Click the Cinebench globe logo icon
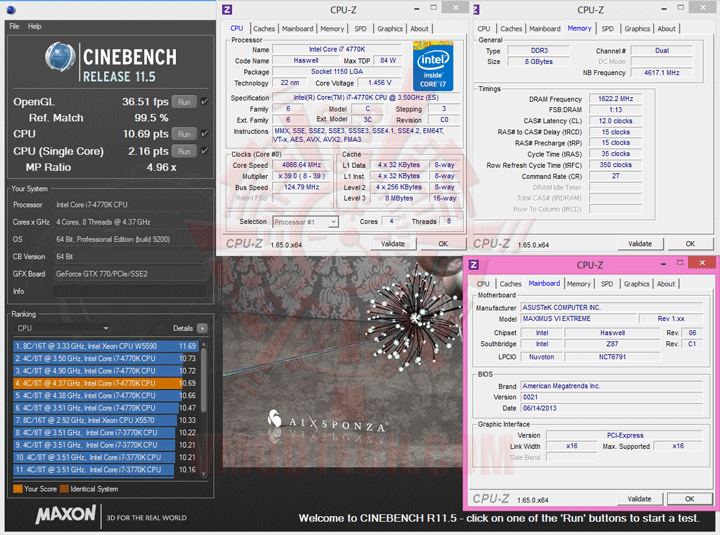The image size is (720, 535). click(x=60, y=57)
